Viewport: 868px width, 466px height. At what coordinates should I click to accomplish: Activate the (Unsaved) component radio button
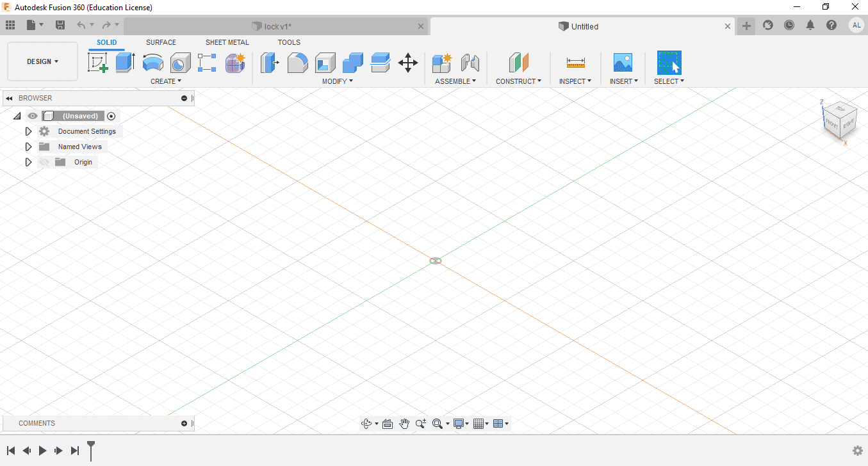point(111,116)
